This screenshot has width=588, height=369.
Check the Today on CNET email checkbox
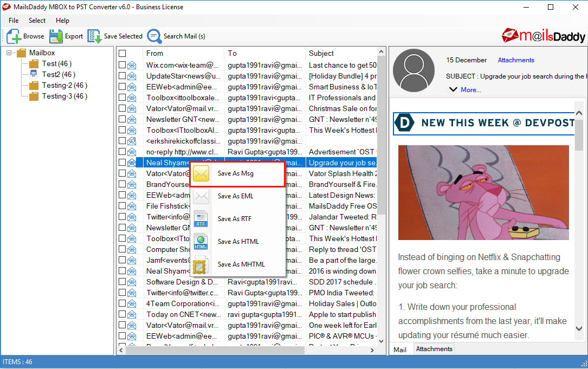[122, 314]
